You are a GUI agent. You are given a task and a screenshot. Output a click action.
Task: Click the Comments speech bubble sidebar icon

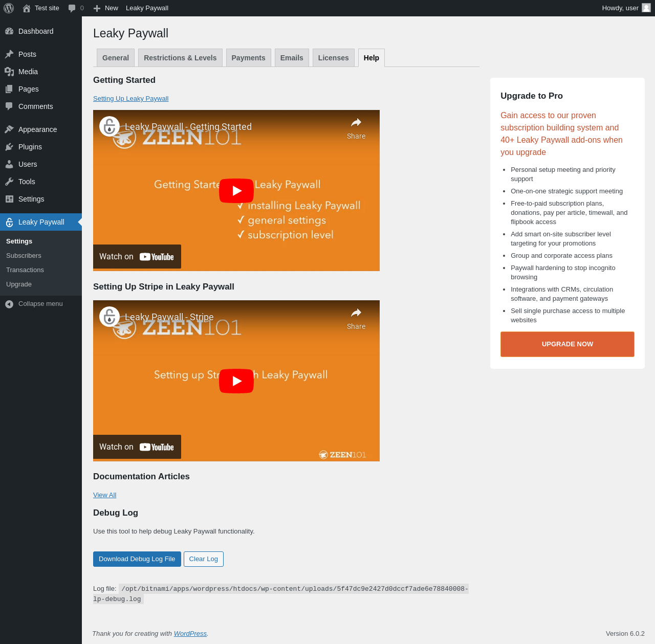tap(9, 106)
